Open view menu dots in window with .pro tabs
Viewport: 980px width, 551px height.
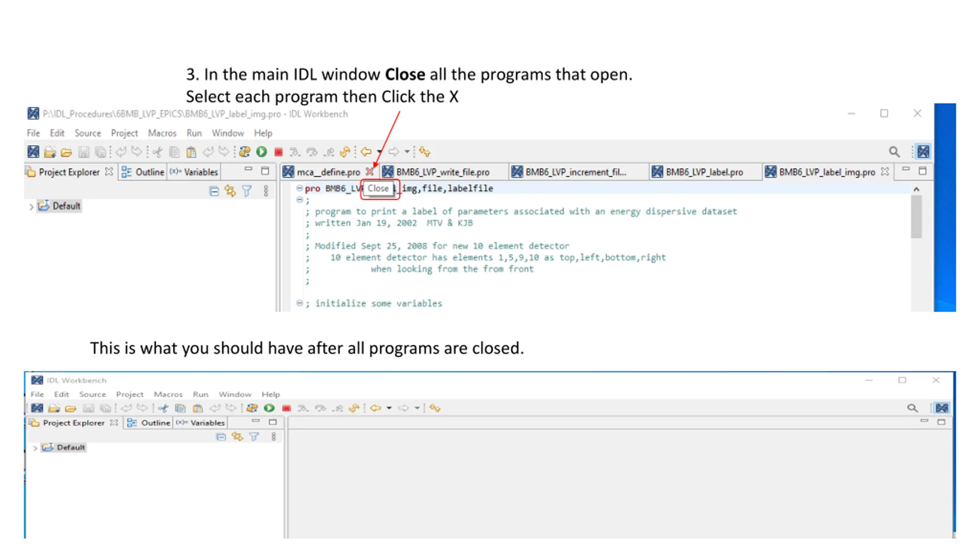pyautogui.click(x=266, y=191)
